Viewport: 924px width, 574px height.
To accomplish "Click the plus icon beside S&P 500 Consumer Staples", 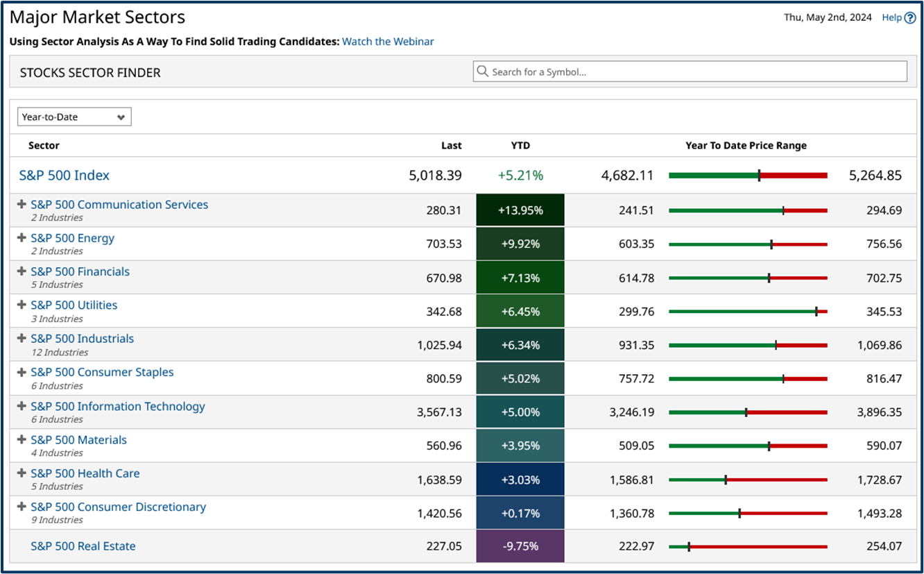I will click(x=20, y=371).
